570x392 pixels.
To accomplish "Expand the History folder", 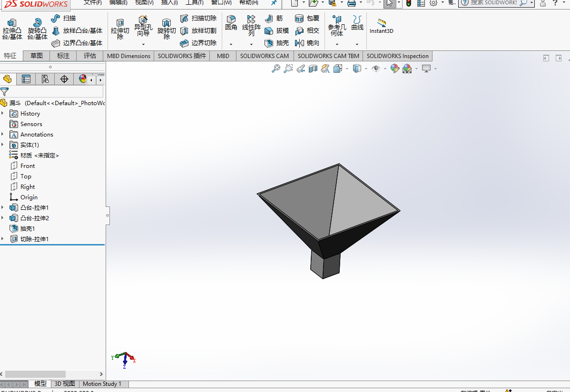I will [2, 113].
